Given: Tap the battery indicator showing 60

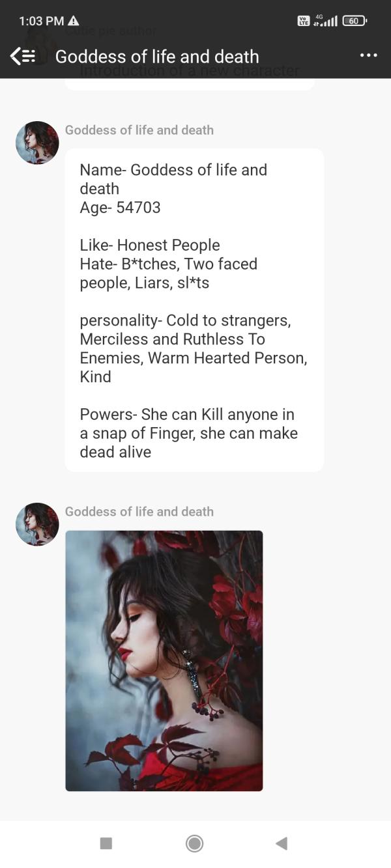Looking at the screenshot, I should coord(355,21).
